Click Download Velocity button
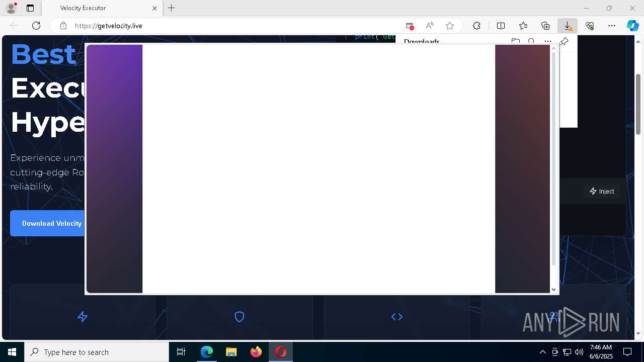Image resolution: width=644 pixels, height=362 pixels. pos(48,223)
